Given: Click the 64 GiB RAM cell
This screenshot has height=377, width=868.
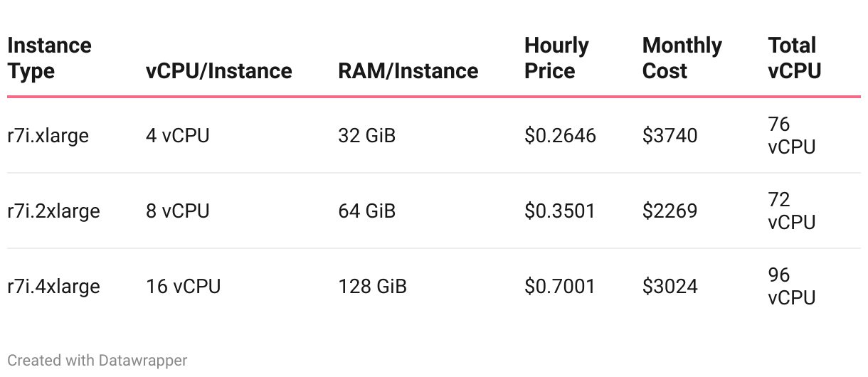Looking at the screenshot, I should (x=366, y=211).
